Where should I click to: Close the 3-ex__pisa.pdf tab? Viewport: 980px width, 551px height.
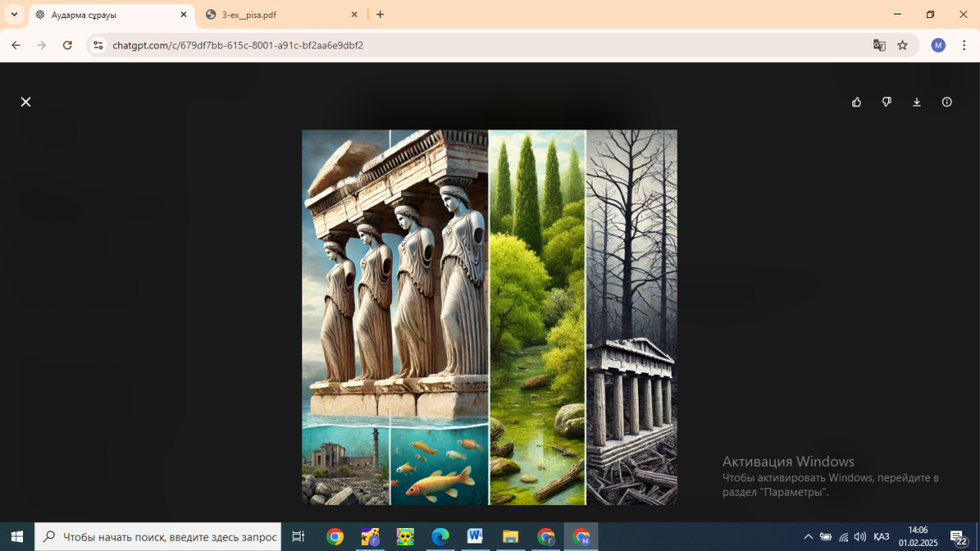point(353,14)
